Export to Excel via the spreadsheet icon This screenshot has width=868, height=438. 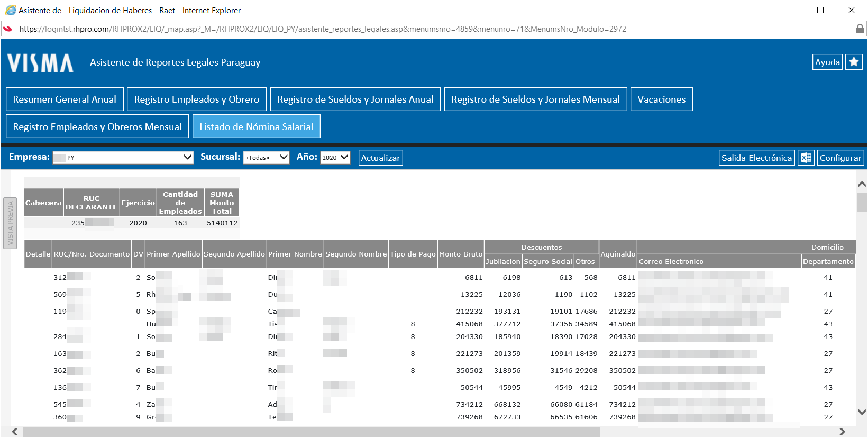pos(806,158)
